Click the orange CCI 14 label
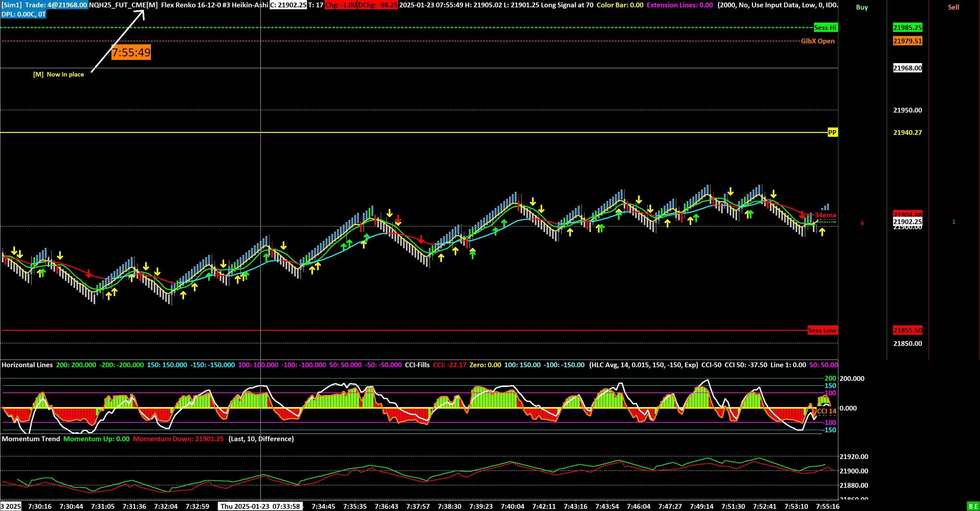The image size is (980, 511). pos(826,411)
